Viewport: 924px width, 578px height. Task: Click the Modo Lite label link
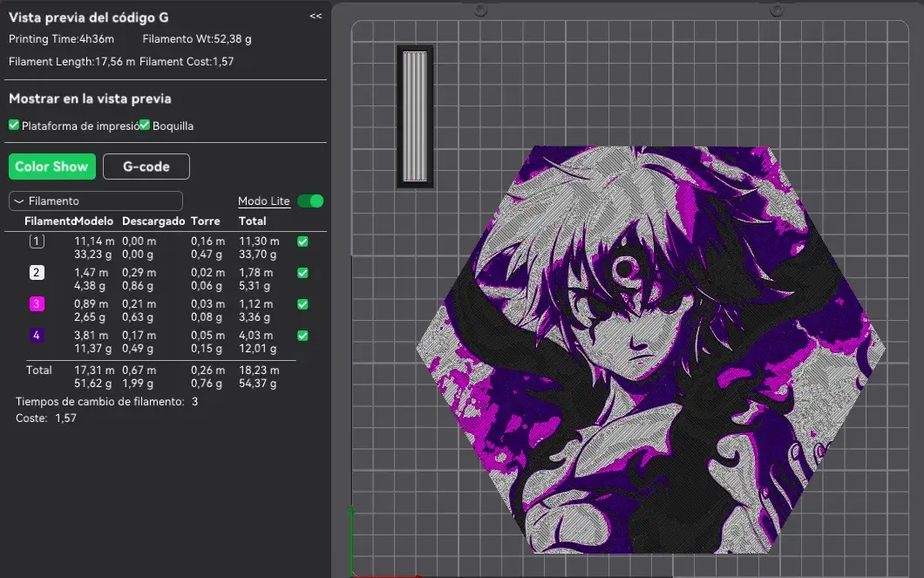[263, 201]
